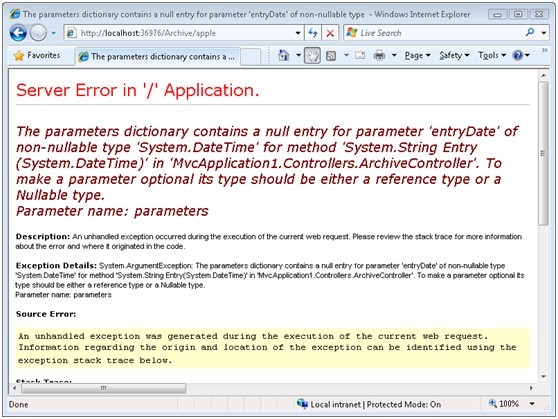Click the Print toolbar icon

tap(379, 56)
